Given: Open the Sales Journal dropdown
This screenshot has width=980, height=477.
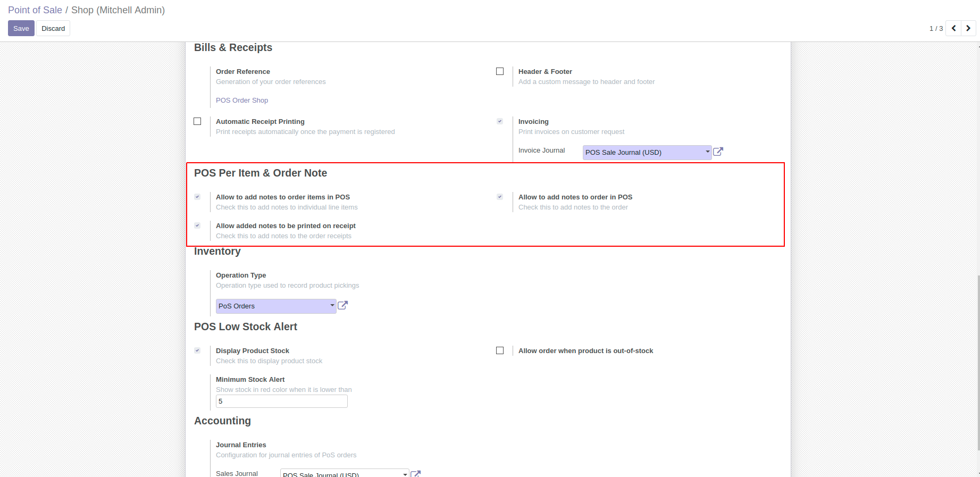Looking at the screenshot, I should tap(344, 473).
